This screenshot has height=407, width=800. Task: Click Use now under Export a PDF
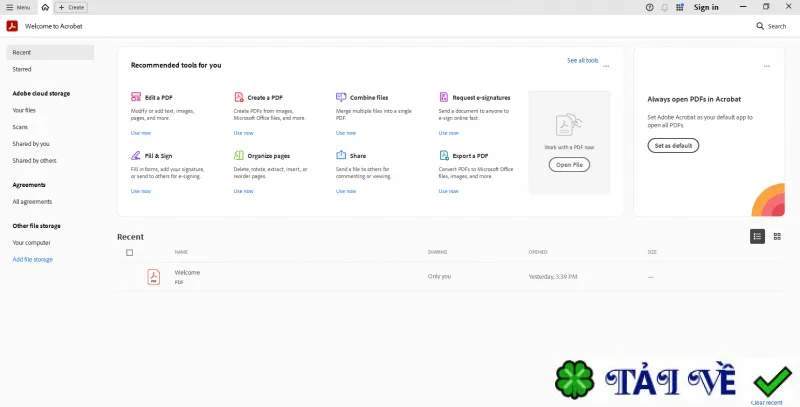pos(448,191)
